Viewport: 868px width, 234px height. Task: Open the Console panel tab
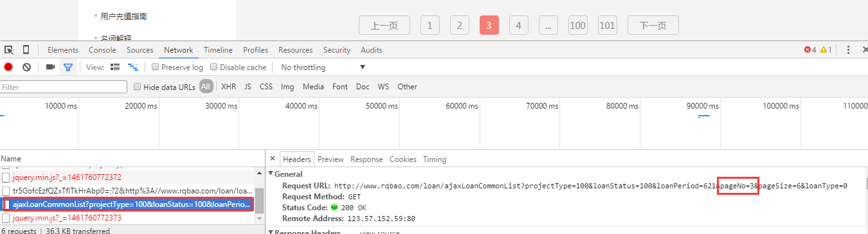coord(102,50)
